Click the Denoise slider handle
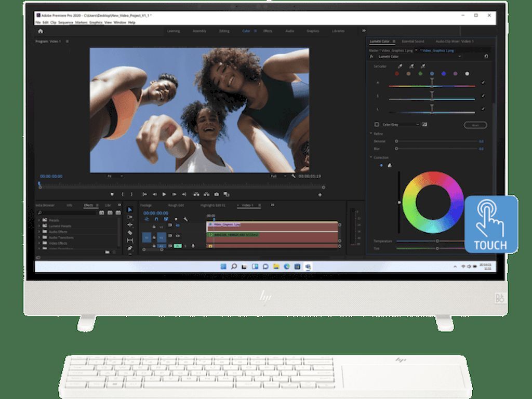The image size is (532, 399). tap(396, 141)
